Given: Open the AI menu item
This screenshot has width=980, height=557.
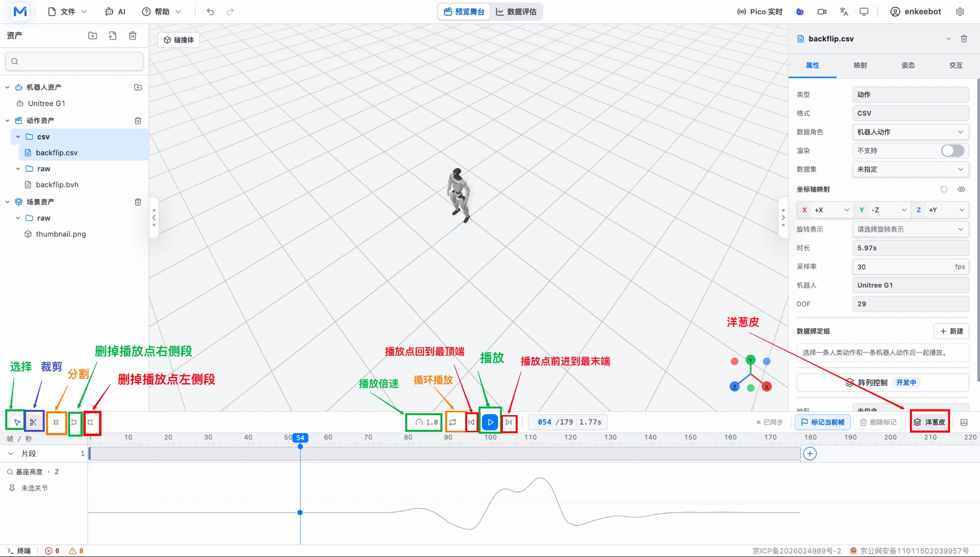Looking at the screenshot, I should pos(115,11).
